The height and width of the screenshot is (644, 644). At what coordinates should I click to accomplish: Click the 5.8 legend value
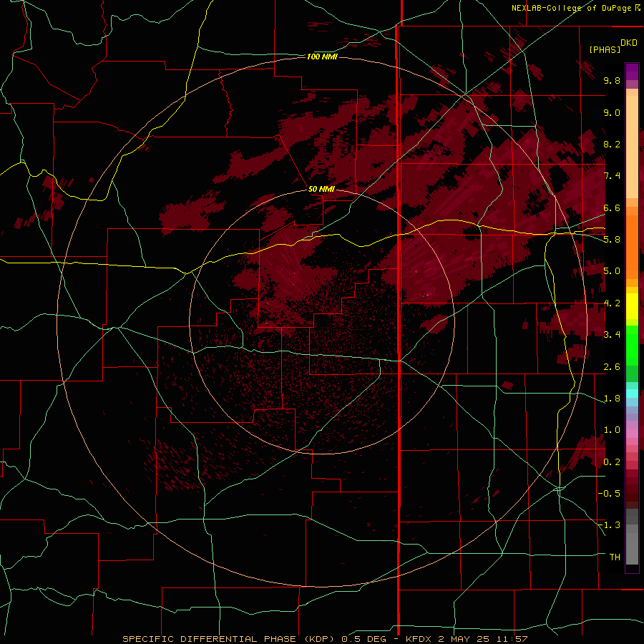[x=612, y=240]
